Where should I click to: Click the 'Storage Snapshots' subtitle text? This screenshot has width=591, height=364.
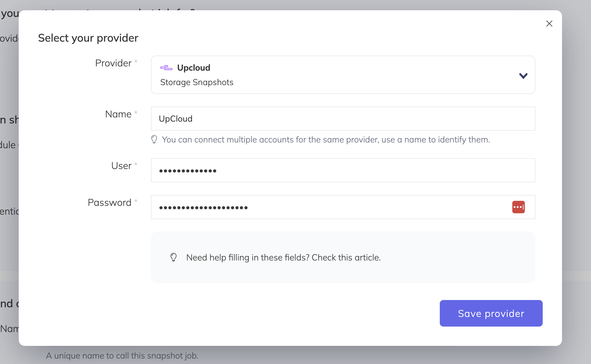(x=196, y=82)
